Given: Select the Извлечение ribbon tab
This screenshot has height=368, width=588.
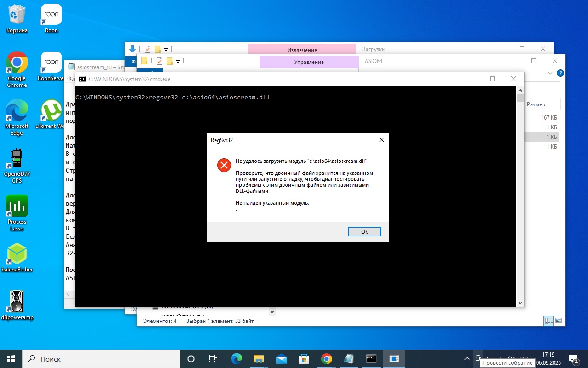Looking at the screenshot, I should pyautogui.click(x=302, y=50).
